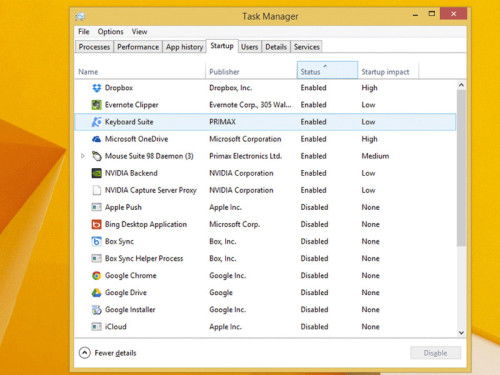Click the Google Drive icon
Image resolution: width=500 pixels, height=375 pixels.
tap(96, 293)
